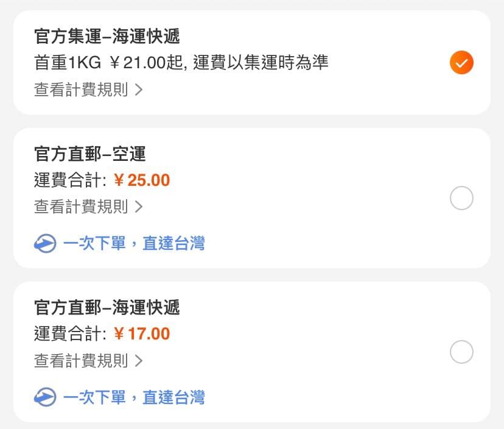Select the 官方集運–海運快遞 radio button

tap(461, 62)
